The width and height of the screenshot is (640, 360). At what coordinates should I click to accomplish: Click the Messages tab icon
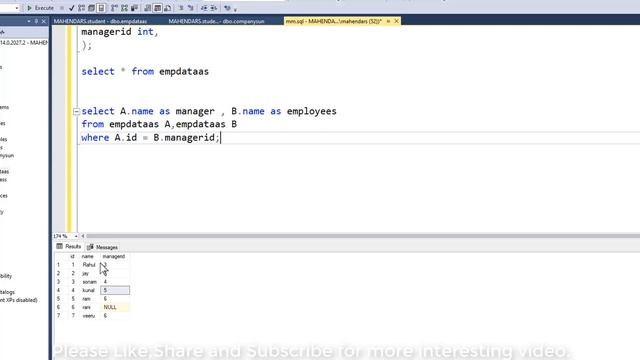click(90, 247)
